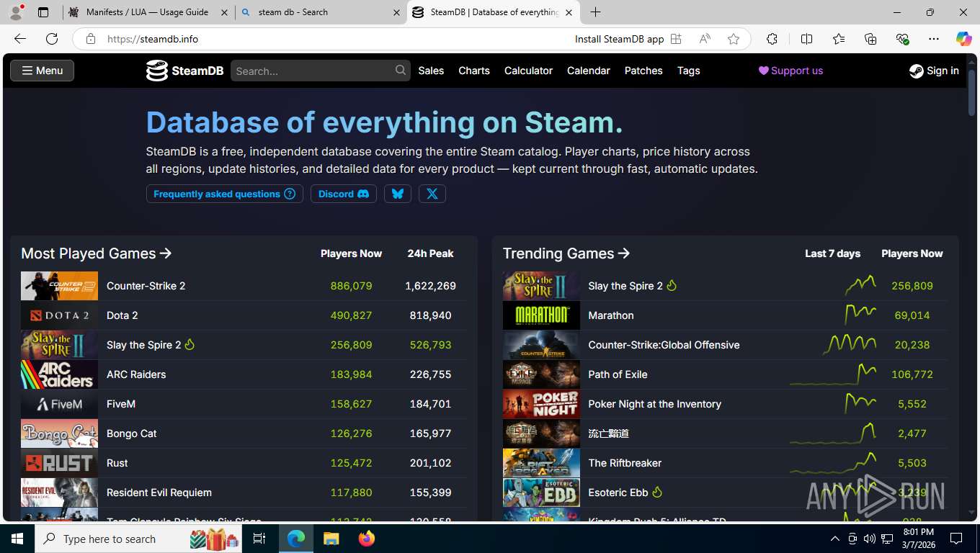The width and height of the screenshot is (980, 553).
Task: Click the 24h Peak column header
Action: coord(430,253)
